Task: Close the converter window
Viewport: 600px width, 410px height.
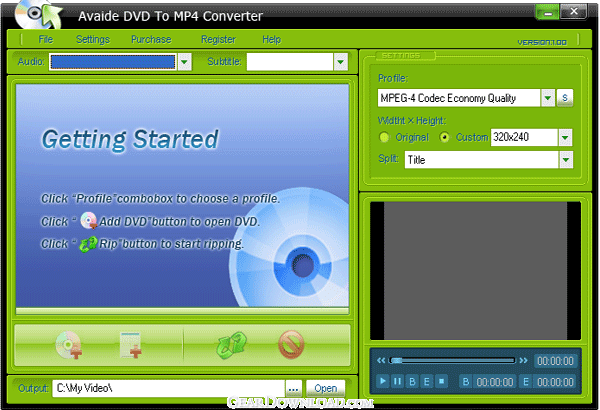Action: click(x=574, y=11)
